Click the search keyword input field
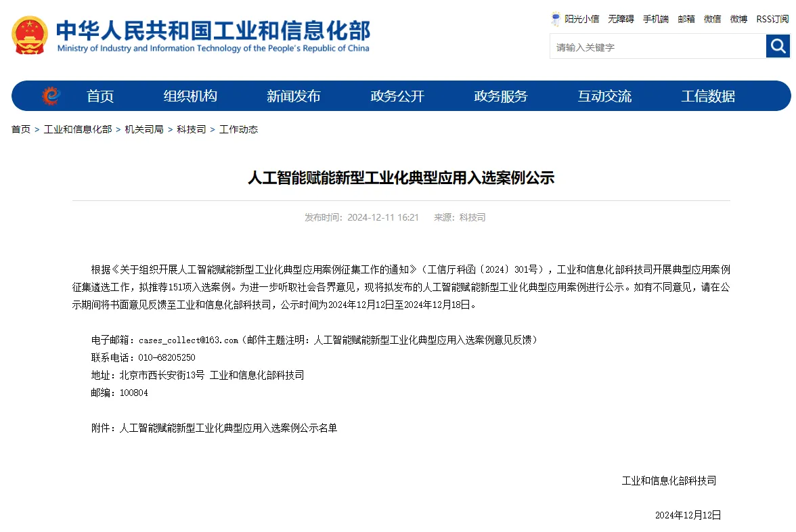796x532 pixels. [657, 47]
